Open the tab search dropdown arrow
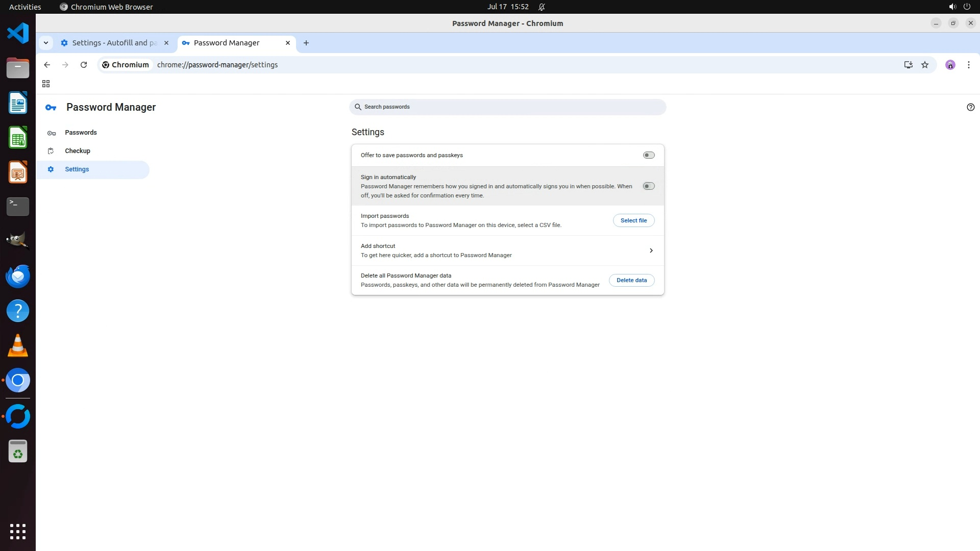This screenshot has width=980, height=551. [x=46, y=43]
